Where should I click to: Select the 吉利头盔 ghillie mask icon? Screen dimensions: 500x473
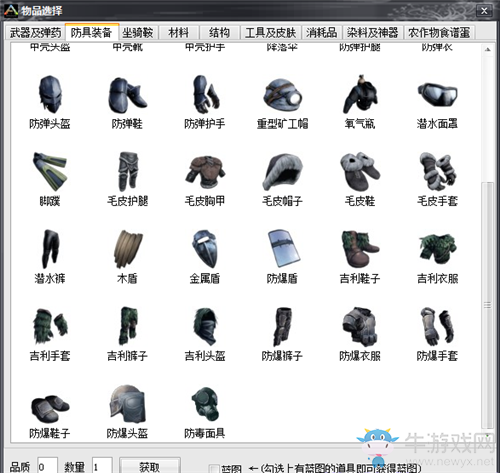pyautogui.click(x=205, y=326)
